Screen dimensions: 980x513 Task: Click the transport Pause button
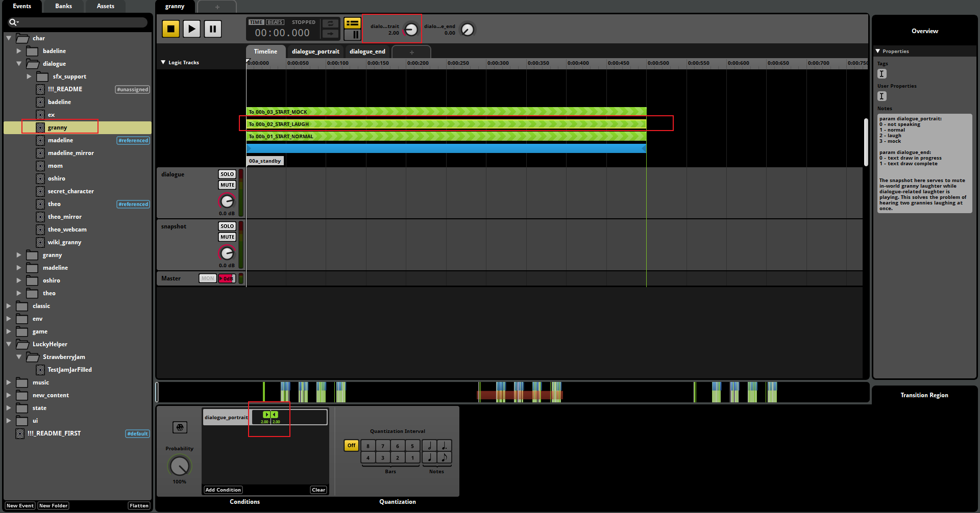pos(213,29)
